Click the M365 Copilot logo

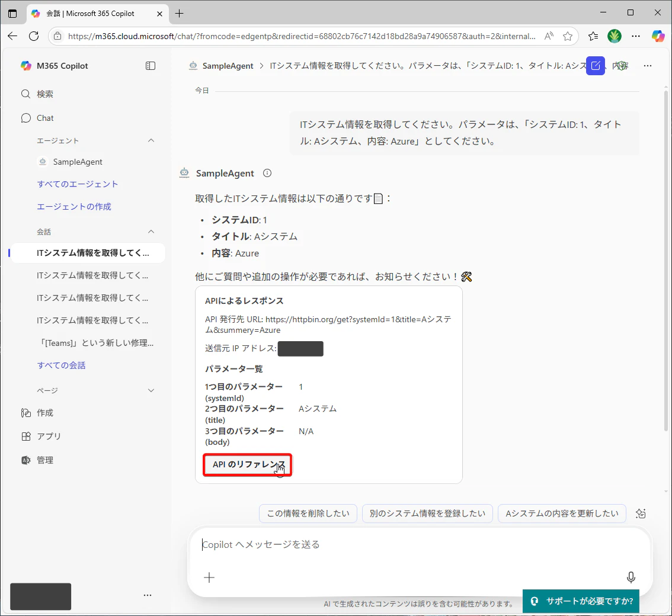click(x=26, y=66)
